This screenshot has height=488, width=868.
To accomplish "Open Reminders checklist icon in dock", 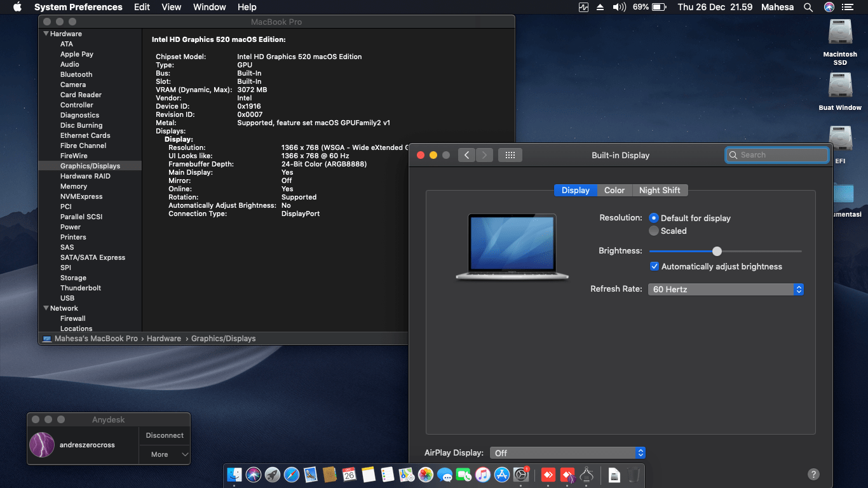I will click(388, 474).
